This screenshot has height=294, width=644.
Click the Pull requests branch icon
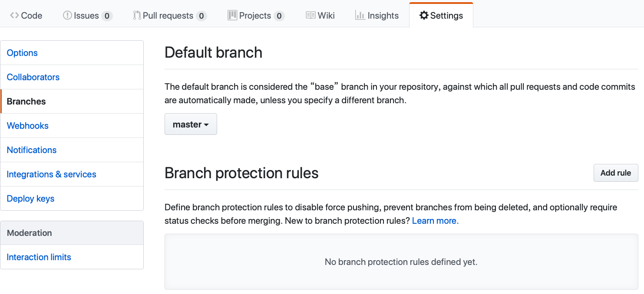coord(137,16)
